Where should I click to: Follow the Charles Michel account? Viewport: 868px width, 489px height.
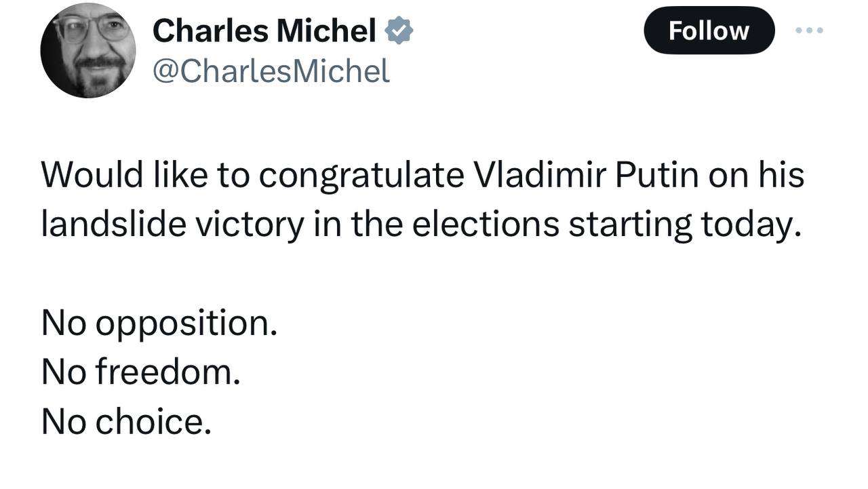[709, 31]
